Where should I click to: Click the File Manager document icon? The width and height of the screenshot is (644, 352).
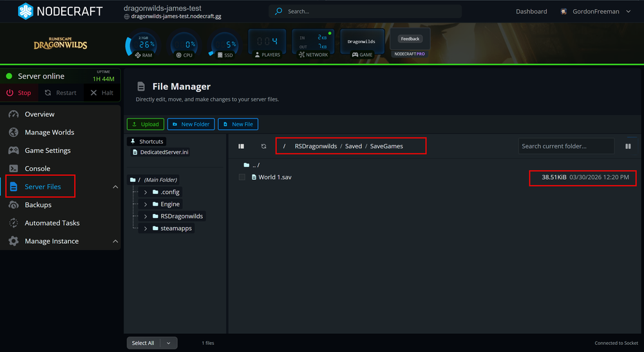tap(141, 86)
